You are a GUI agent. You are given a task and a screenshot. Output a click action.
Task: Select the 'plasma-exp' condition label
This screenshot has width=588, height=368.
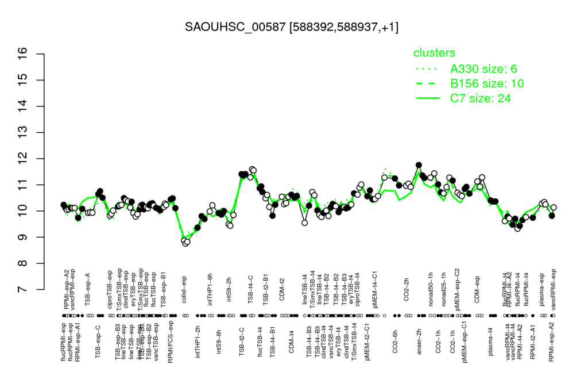click(x=542, y=290)
